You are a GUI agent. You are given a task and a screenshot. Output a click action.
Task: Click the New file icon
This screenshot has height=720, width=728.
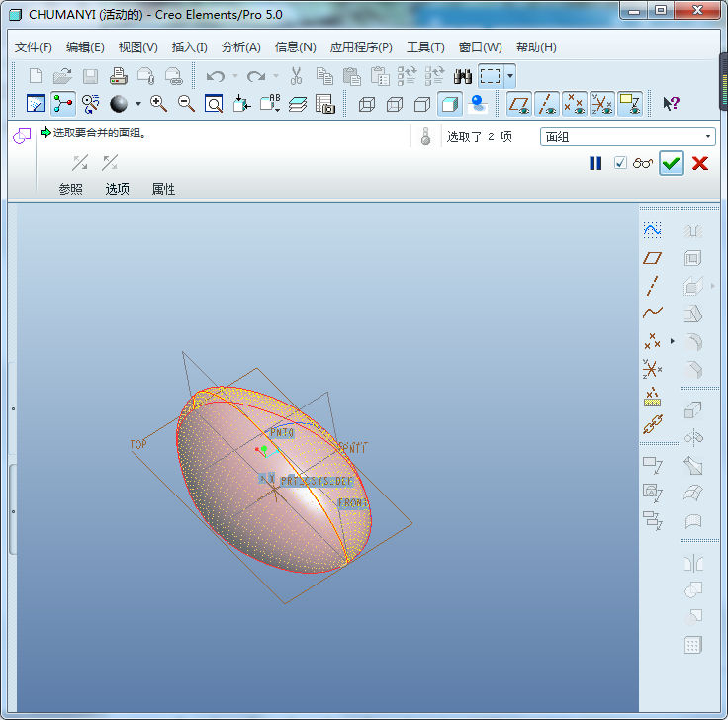(36, 76)
